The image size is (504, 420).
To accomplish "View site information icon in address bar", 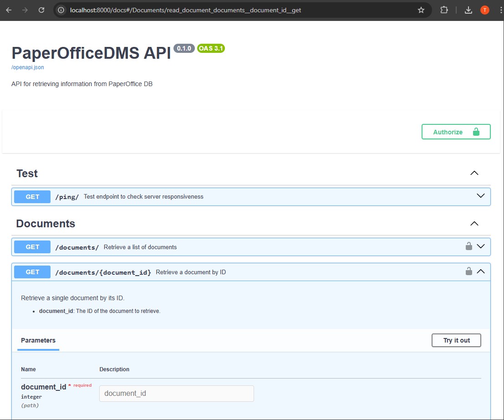I will [61, 10].
